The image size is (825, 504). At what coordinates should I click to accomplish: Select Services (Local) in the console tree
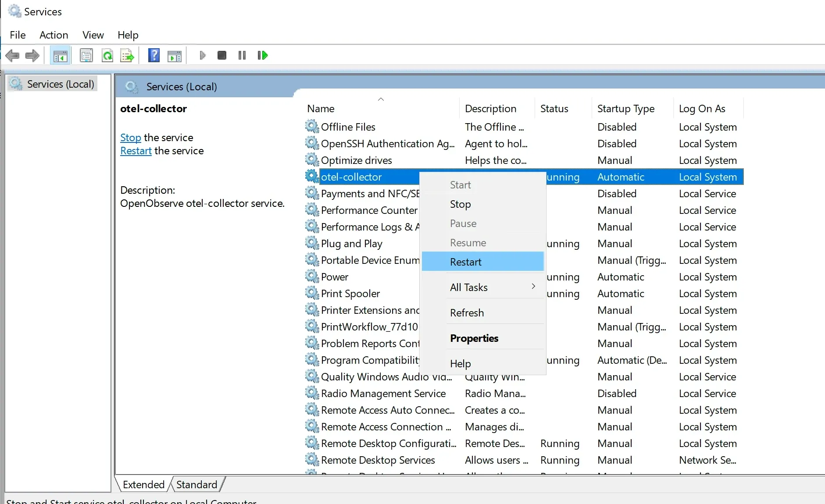(60, 84)
